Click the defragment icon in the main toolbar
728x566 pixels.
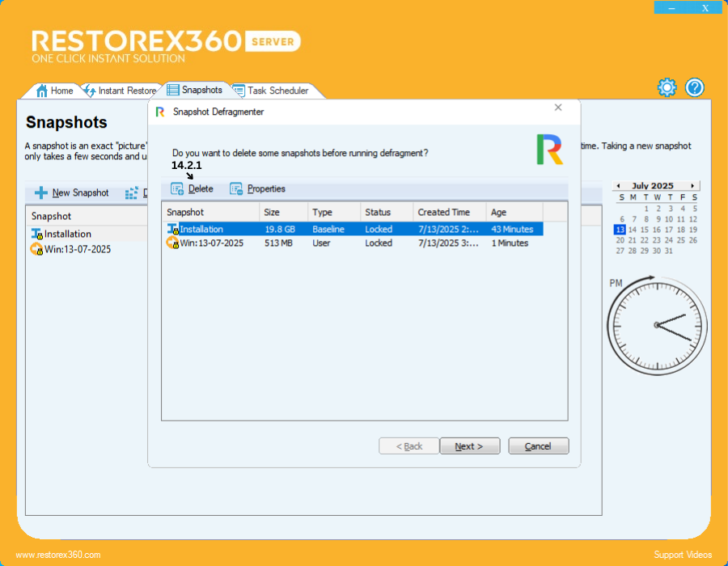click(131, 192)
